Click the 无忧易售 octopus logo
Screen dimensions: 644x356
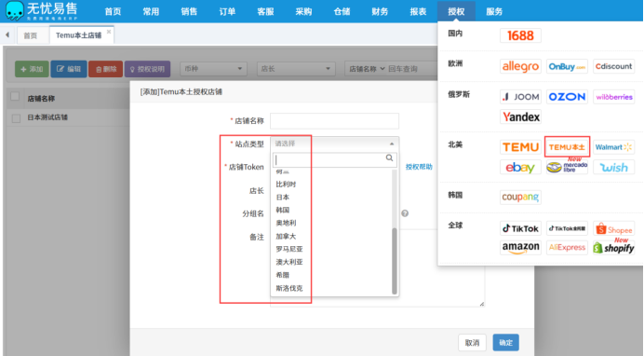[14, 10]
